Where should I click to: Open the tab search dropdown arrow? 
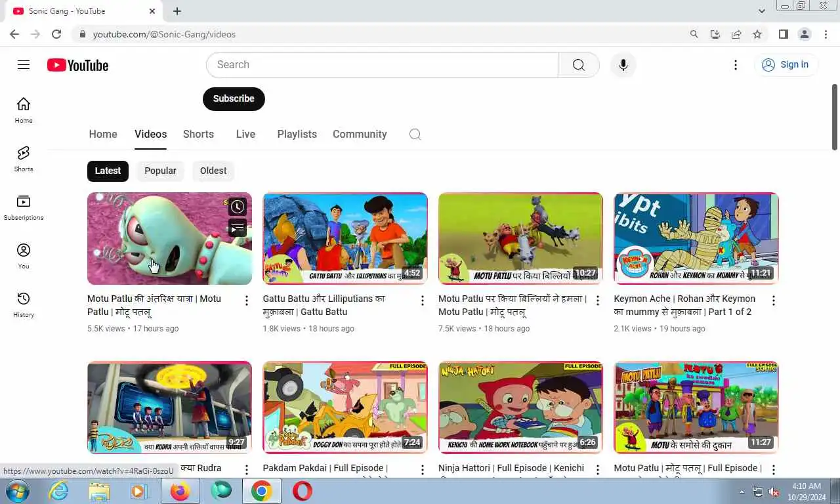(762, 11)
